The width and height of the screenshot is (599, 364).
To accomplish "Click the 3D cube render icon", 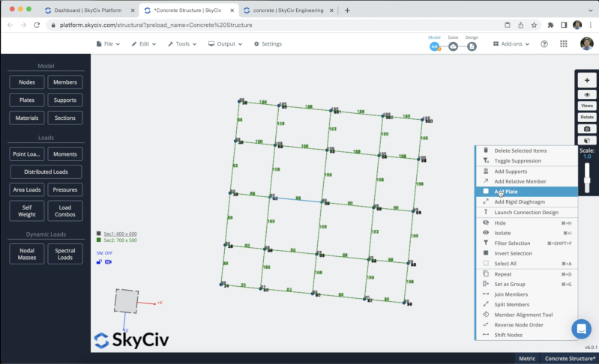I will pos(587,140).
